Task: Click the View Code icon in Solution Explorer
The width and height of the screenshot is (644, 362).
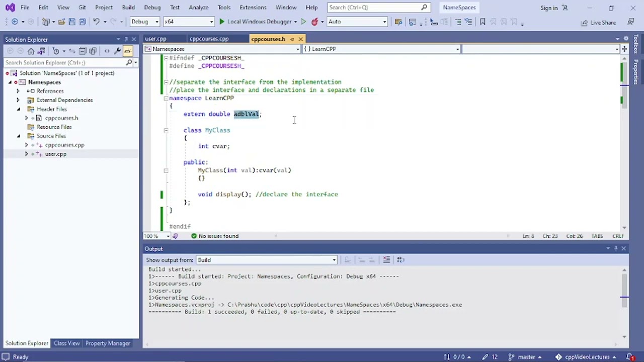Action: [x=107, y=51]
